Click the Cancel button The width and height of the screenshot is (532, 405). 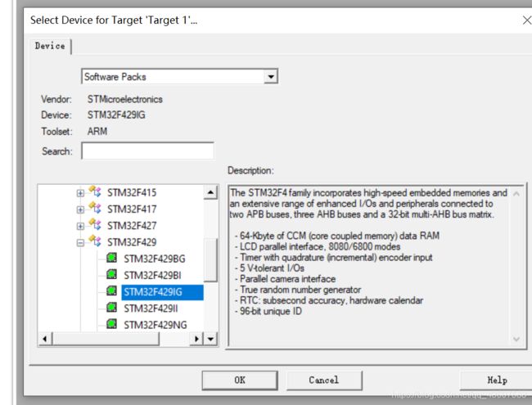click(x=324, y=380)
